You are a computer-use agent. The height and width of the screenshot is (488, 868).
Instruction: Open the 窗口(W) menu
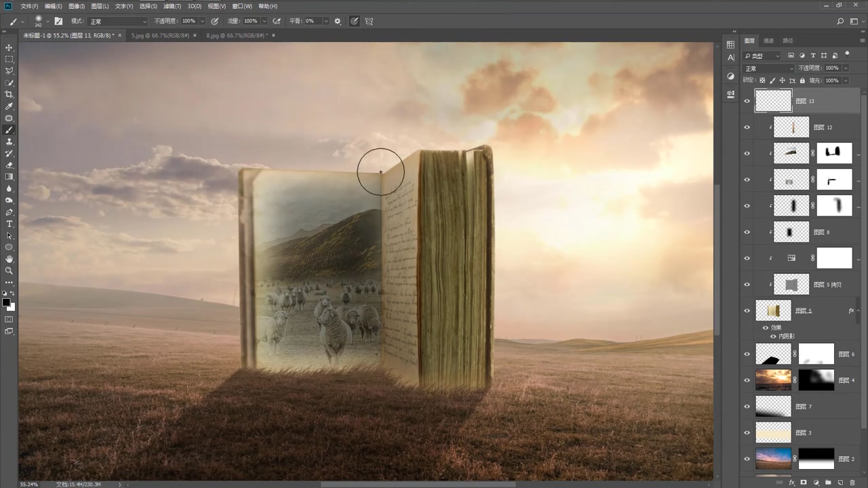point(242,6)
